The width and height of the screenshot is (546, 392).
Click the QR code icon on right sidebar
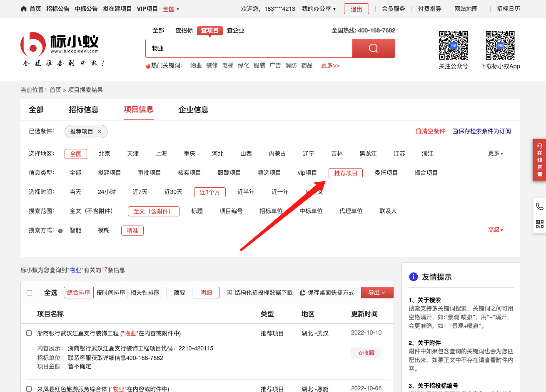pyautogui.click(x=539, y=224)
